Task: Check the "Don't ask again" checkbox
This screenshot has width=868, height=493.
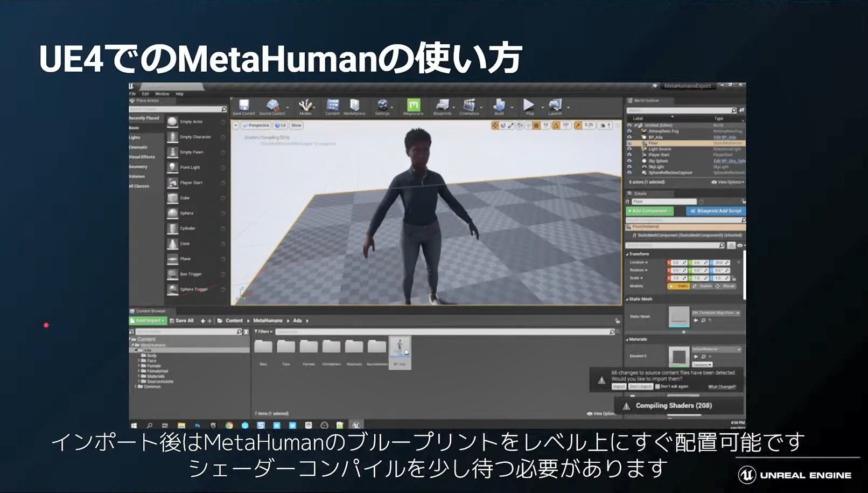Action: (657, 386)
